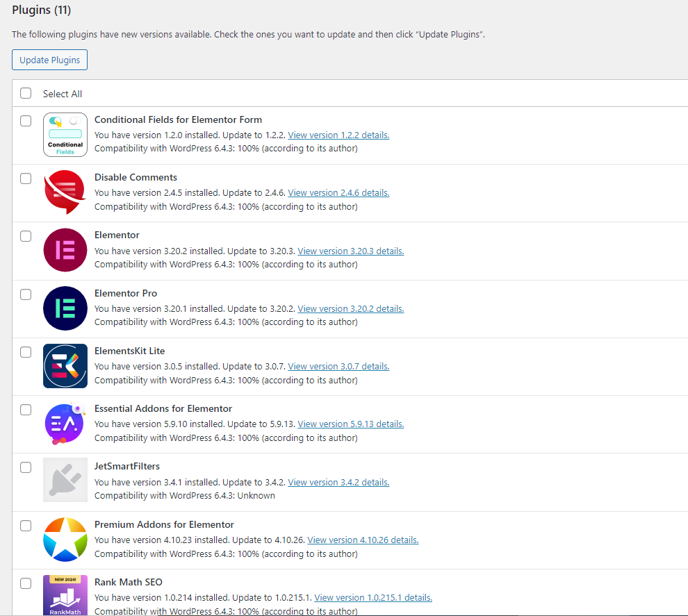688x616 pixels.
Task: Click the Disable Comments plugin icon
Action: click(x=65, y=192)
